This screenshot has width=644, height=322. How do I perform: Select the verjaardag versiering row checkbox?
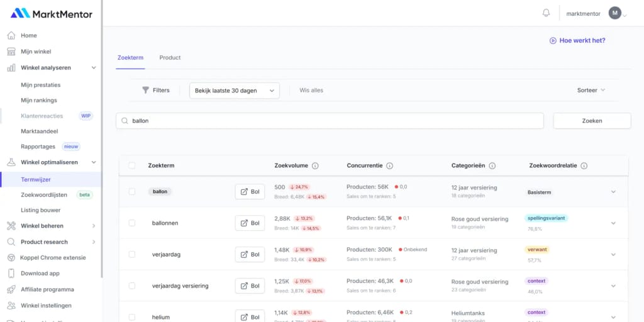[x=132, y=286]
